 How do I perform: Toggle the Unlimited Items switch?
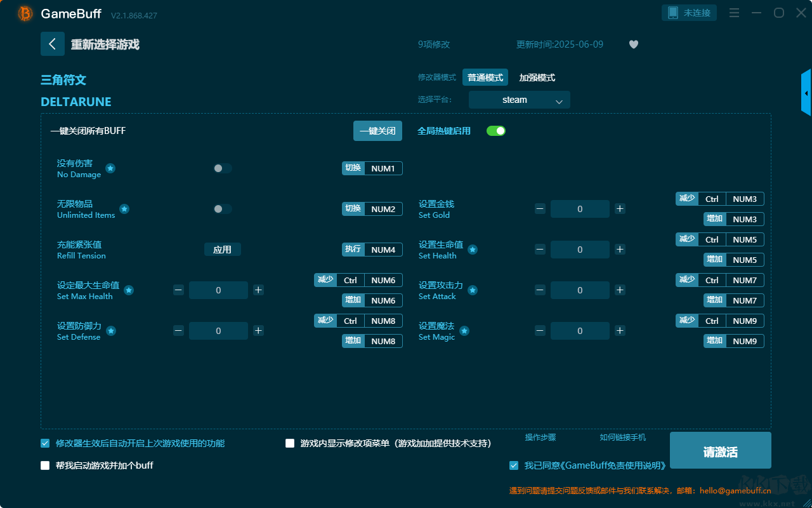click(x=223, y=209)
